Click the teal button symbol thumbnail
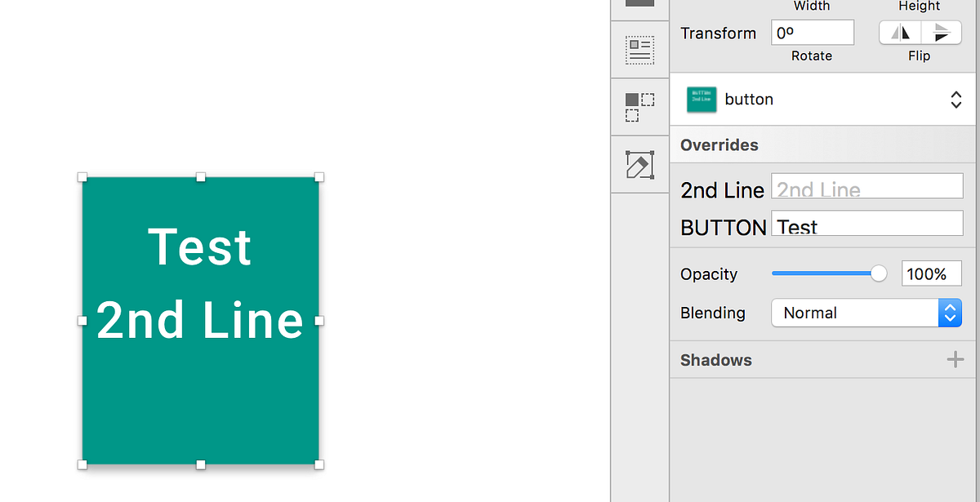Screen dimensions: 980x502 702,99
